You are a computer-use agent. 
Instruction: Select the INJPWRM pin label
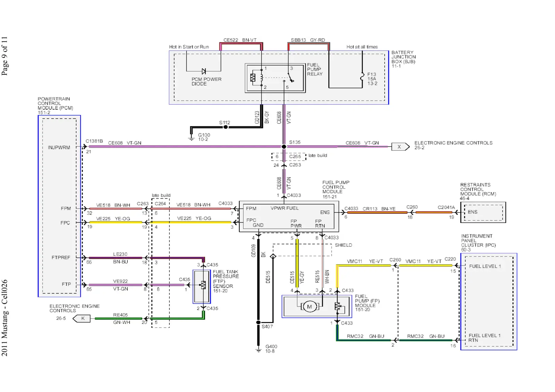[x=59, y=147]
